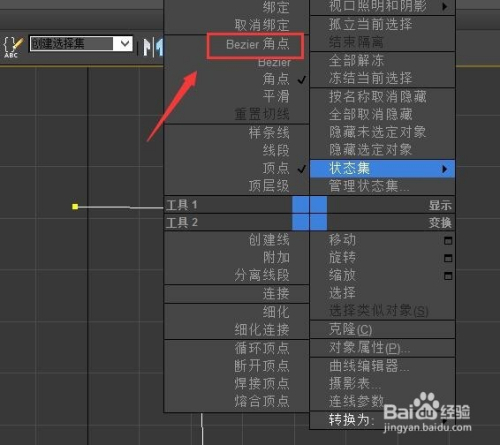Open 管理状态集... menu entry
Screen dimensions: 500x445
[368, 186]
